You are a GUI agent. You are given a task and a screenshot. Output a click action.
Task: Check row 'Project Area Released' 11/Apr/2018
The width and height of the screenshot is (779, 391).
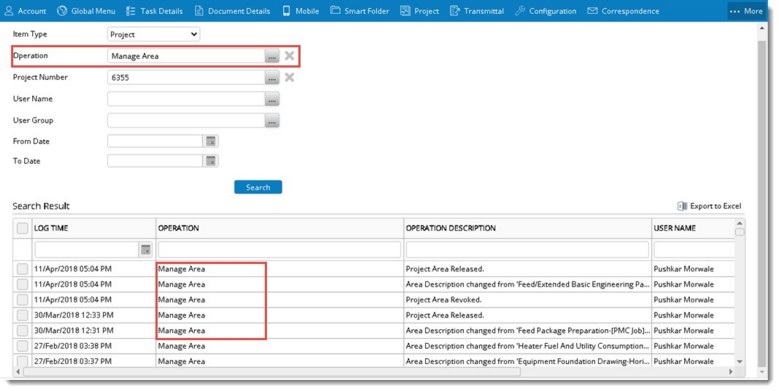point(22,269)
